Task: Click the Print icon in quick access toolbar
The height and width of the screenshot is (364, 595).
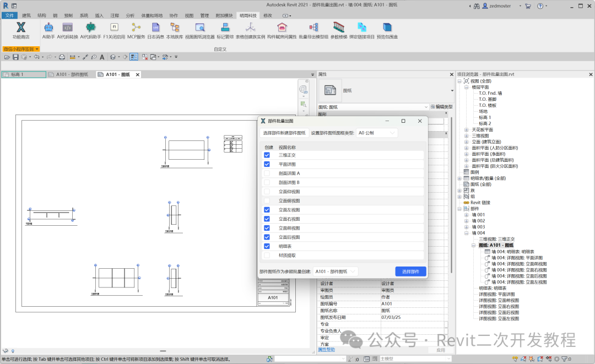Action: [62, 57]
